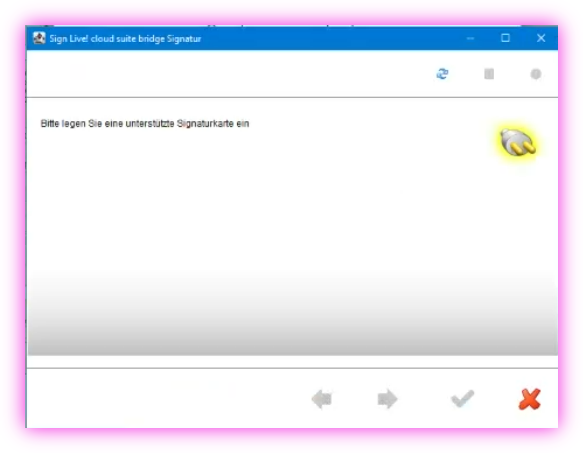
Task: Click the grey round info icon
Action: click(x=535, y=74)
